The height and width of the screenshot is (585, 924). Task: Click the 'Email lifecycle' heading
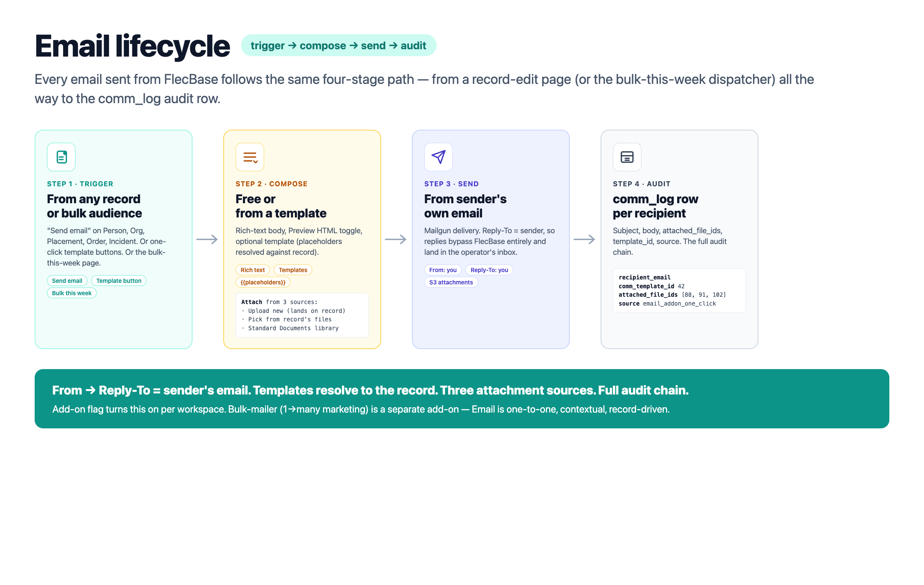tap(132, 46)
